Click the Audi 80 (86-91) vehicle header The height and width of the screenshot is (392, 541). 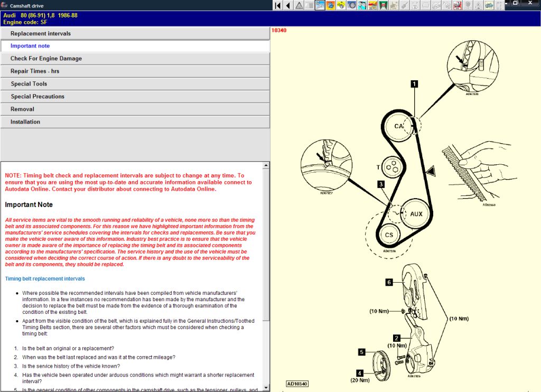pos(40,15)
